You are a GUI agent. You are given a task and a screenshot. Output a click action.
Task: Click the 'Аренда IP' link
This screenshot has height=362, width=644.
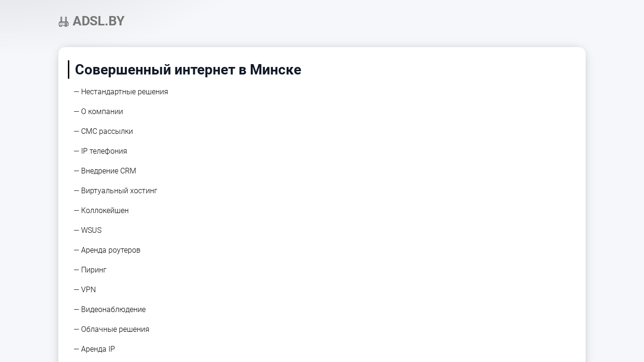coord(98,349)
